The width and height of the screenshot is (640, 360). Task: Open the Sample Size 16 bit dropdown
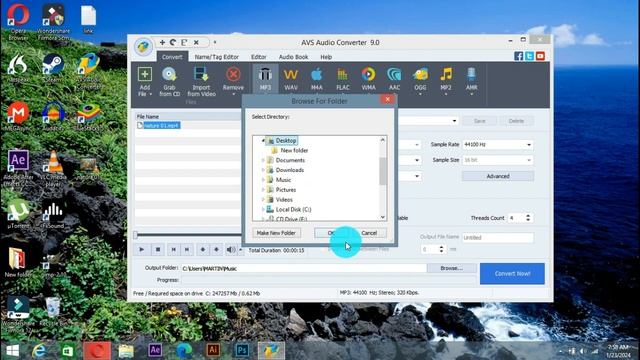tap(529, 160)
